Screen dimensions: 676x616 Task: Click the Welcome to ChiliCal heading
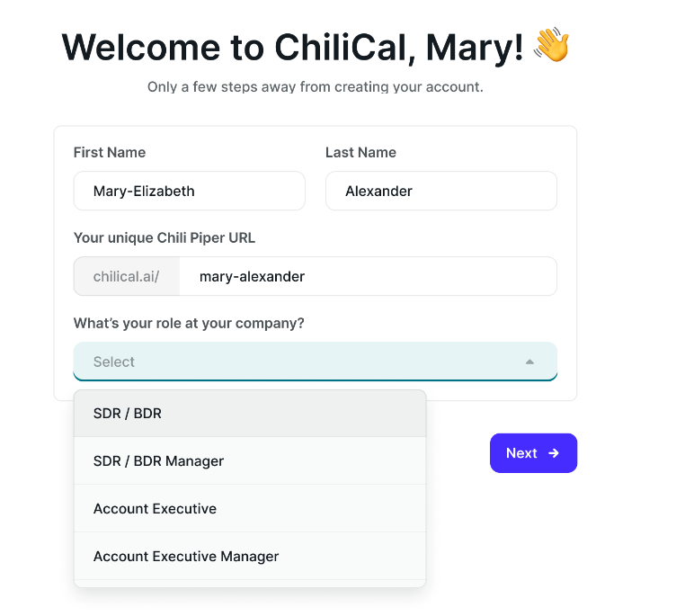point(292,47)
